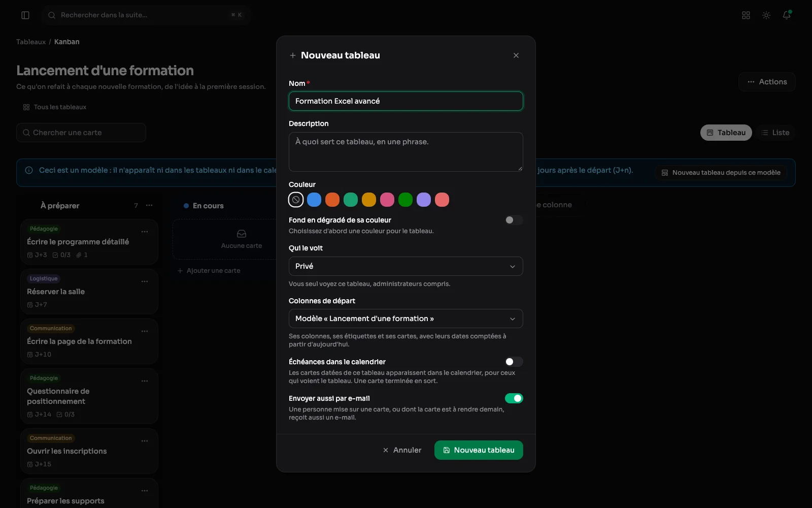
Task: Open menu of Questionnaire de positionnement card
Action: [145, 381]
